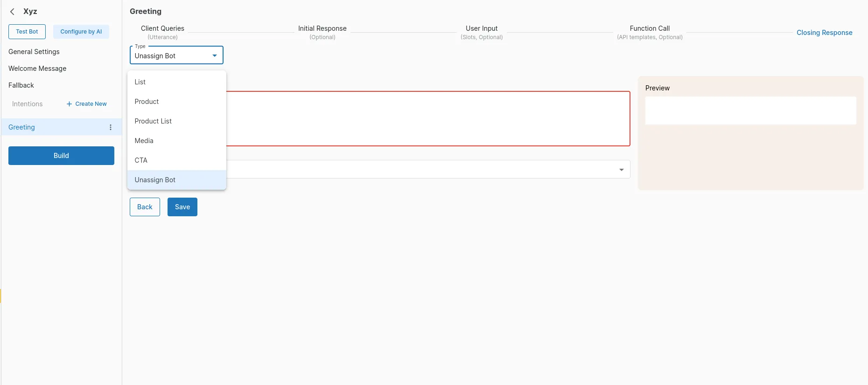Select the Media option

(x=177, y=141)
